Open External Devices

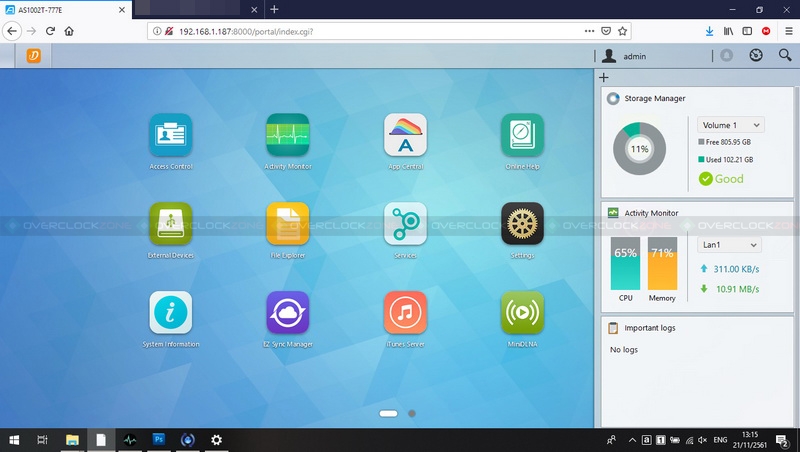[x=170, y=224]
